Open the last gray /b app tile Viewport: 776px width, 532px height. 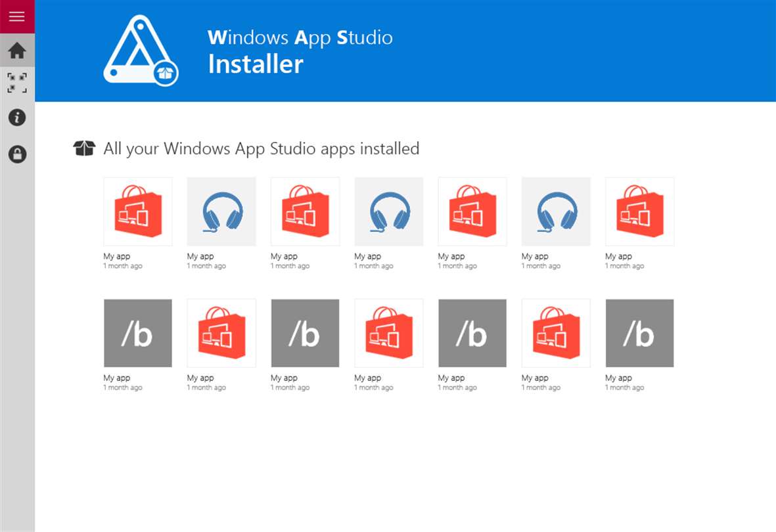[639, 333]
